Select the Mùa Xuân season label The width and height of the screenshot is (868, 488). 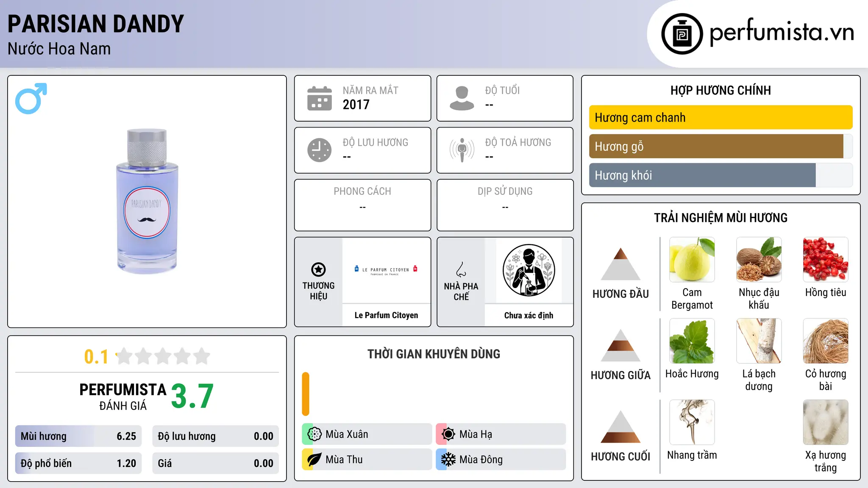point(347,434)
